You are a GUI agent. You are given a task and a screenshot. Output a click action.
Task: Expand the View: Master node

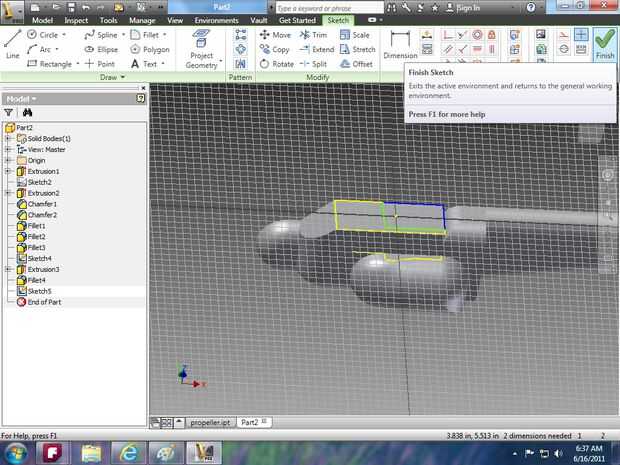pyautogui.click(x=8, y=149)
